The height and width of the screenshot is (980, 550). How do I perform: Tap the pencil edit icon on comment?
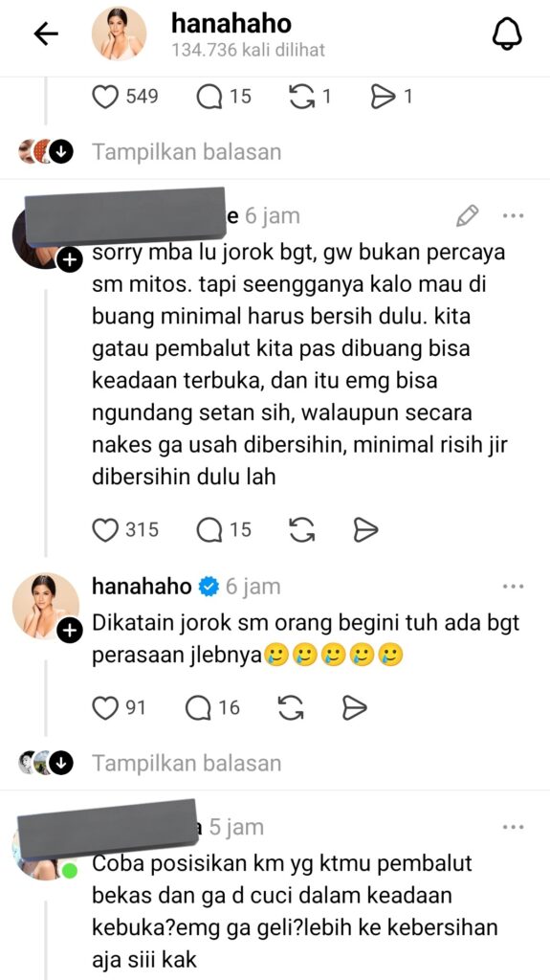point(467,215)
